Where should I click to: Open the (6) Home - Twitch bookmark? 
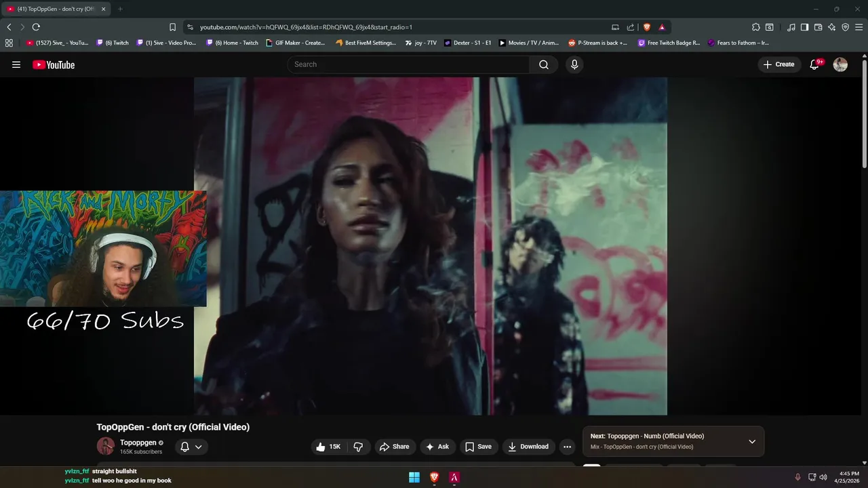pos(233,43)
